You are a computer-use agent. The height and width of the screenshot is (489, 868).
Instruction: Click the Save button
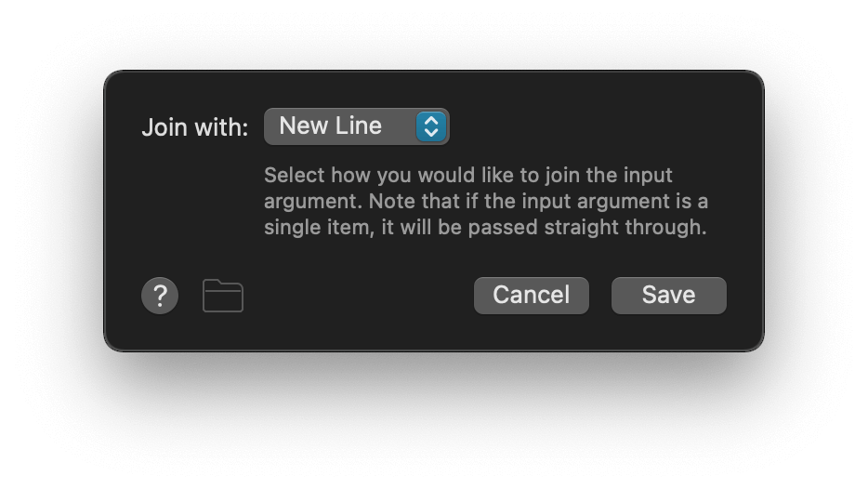(x=668, y=295)
